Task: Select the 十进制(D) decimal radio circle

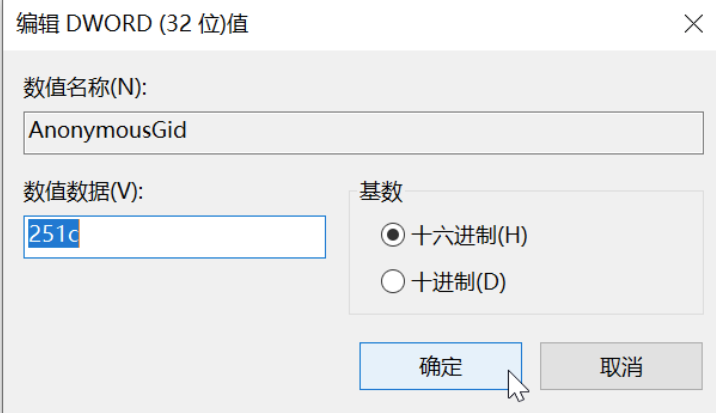Action: [x=393, y=282]
